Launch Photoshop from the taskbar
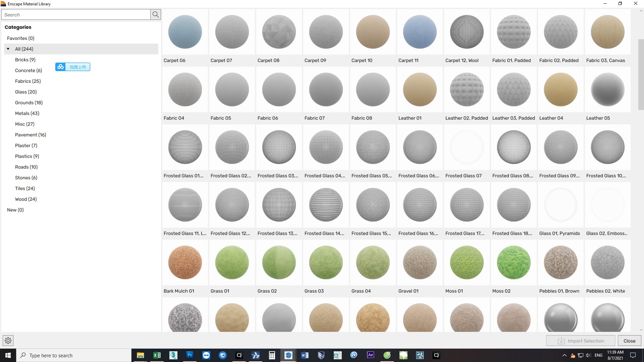644x362 pixels. [190, 355]
